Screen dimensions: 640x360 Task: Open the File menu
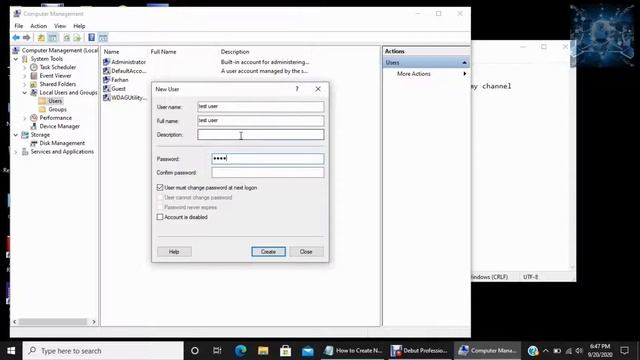tap(19, 26)
